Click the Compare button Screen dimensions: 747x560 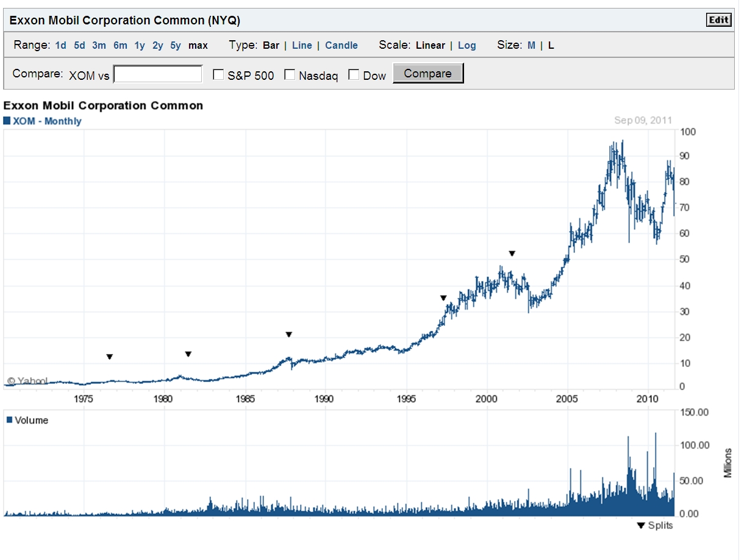[428, 74]
